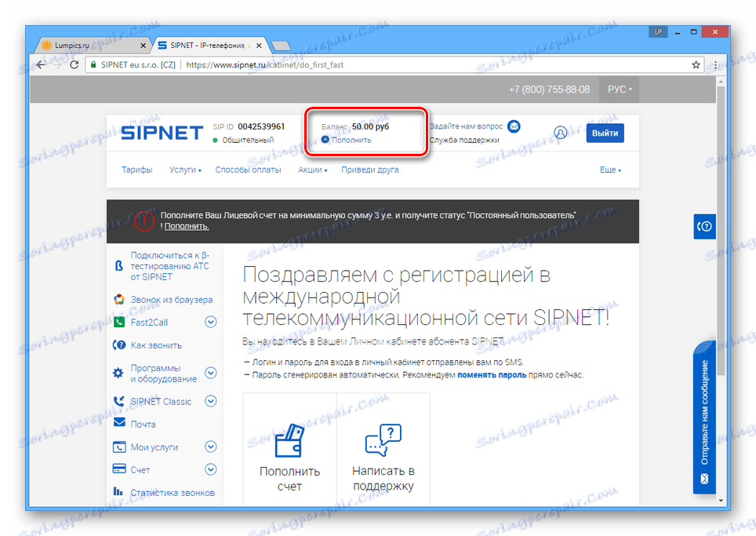Open the Пополнить счет wallet icon
Image resolution: width=756 pixels, height=536 pixels.
coord(290,439)
